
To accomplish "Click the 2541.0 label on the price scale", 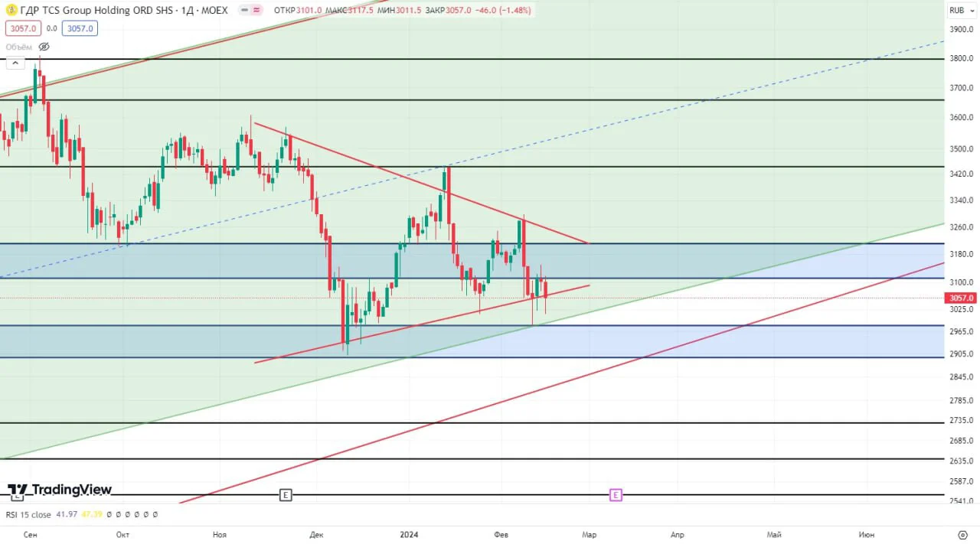I will click(961, 501).
